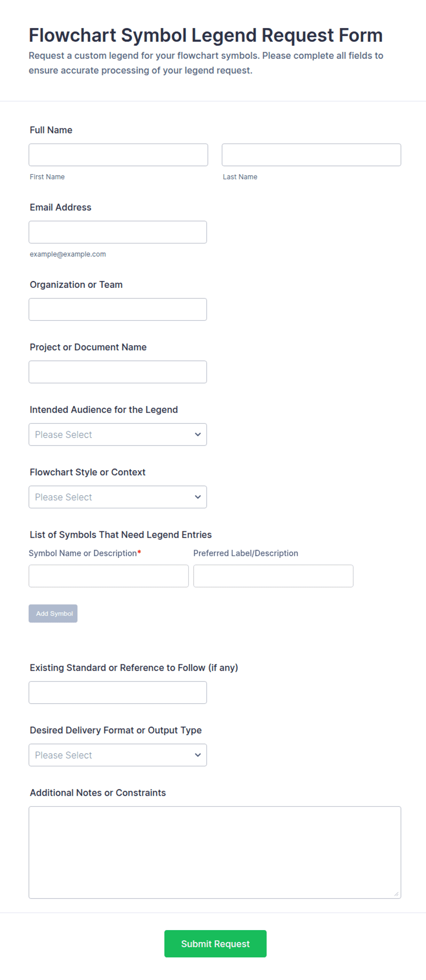Open the Intended Audience dropdown
The height and width of the screenshot is (980, 426).
pos(118,435)
